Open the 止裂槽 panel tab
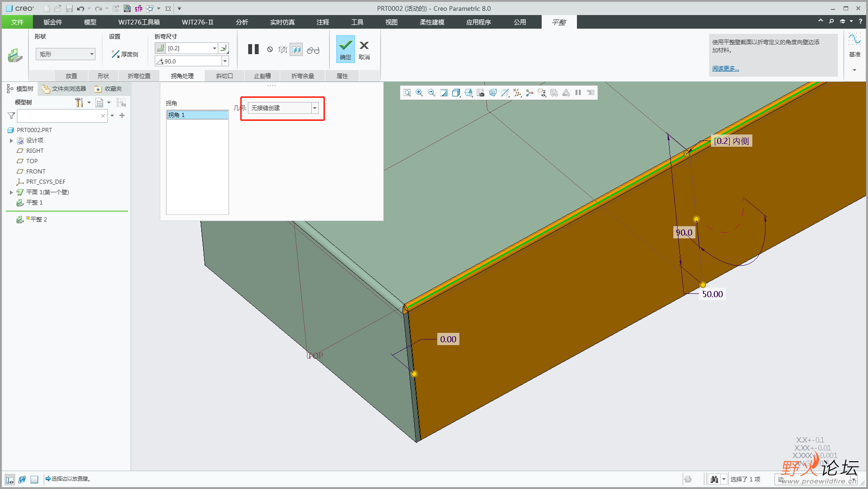This screenshot has height=489, width=868. [262, 76]
